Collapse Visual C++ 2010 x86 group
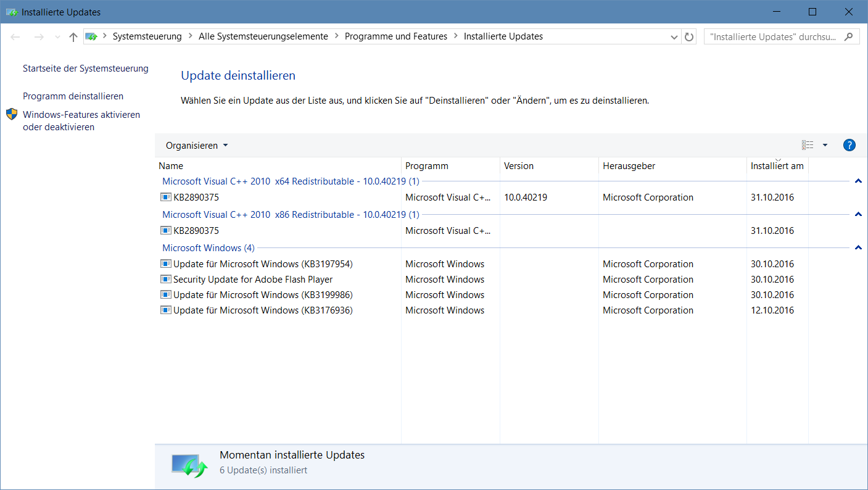Screen dimensions: 868x490 [858, 215]
